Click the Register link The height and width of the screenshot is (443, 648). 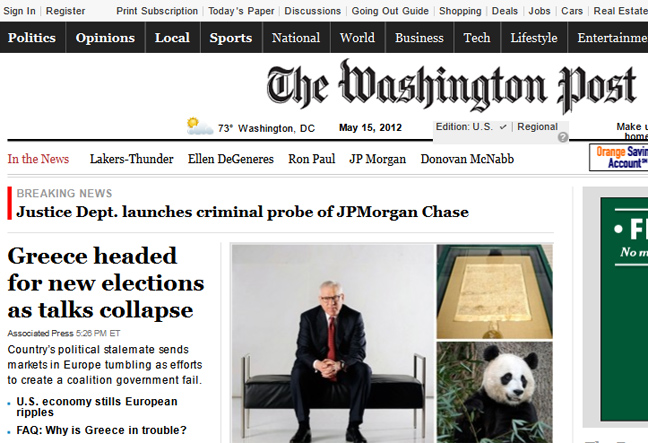tap(65, 11)
